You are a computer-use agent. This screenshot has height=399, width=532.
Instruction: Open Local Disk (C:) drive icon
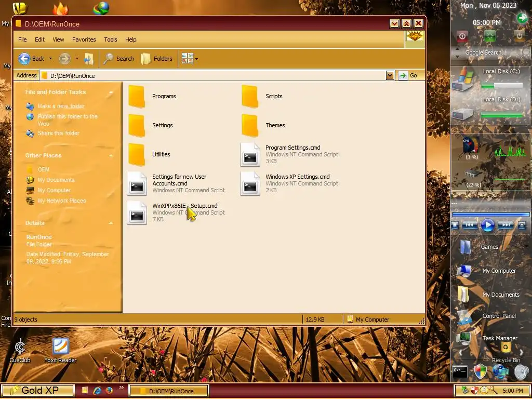pos(463,79)
